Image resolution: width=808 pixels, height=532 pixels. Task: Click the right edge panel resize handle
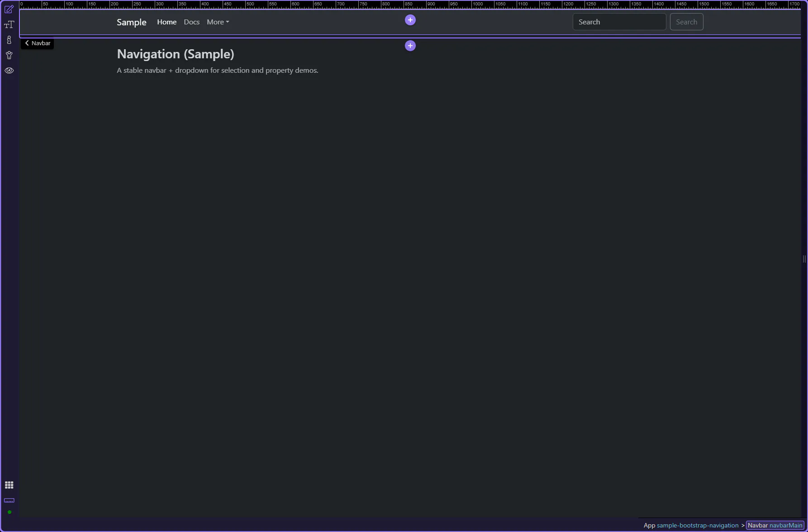click(x=804, y=259)
